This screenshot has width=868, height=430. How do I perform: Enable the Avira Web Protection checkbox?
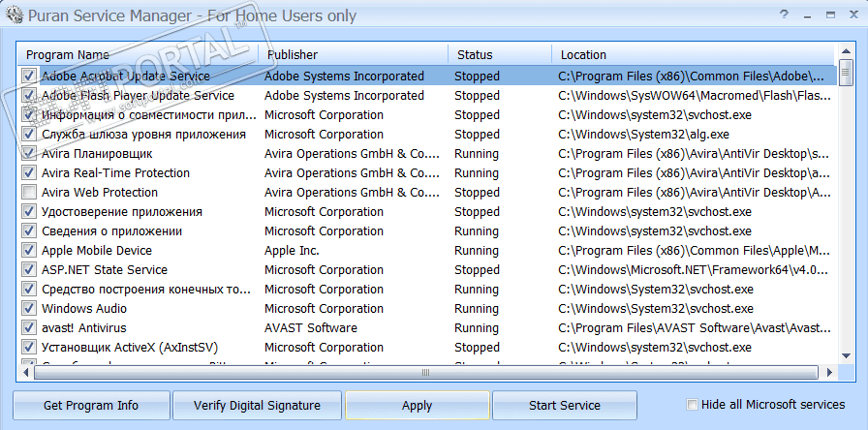click(29, 192)
